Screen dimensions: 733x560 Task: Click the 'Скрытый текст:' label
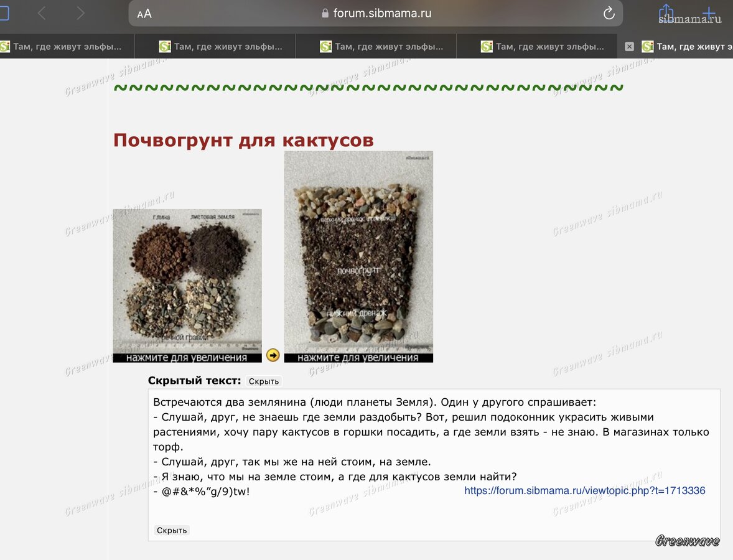pyautogui.click(x=195, y=381)
